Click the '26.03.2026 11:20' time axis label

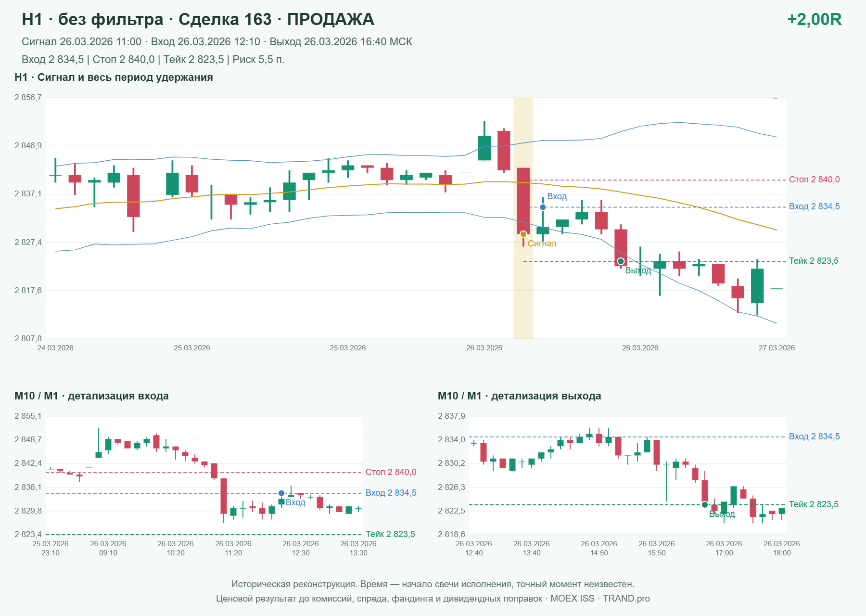233,548
